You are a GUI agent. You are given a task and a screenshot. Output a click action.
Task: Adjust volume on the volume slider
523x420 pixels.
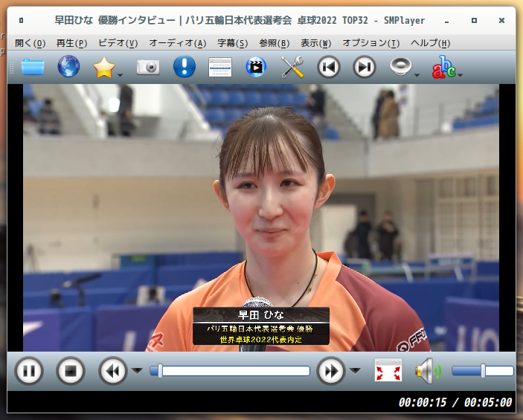(482, 371)
